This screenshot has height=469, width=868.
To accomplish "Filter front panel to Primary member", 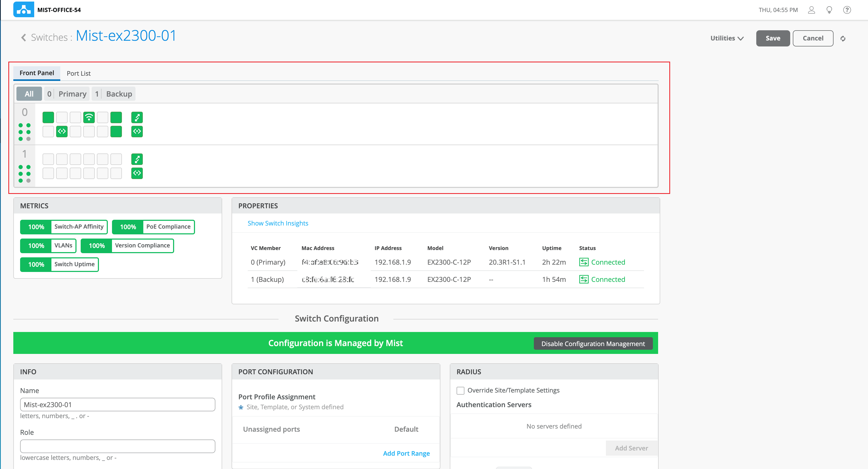I will click(x=67, y=94).
